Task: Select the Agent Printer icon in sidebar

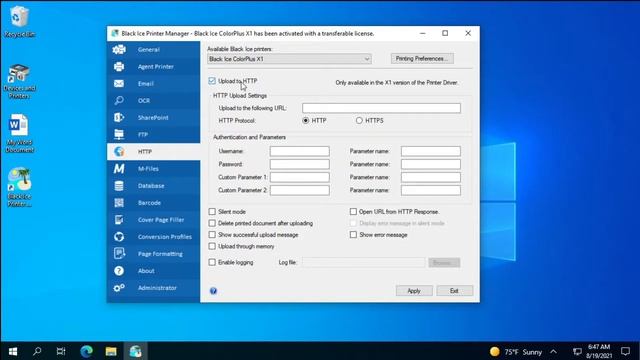Action: pos(119,67)
